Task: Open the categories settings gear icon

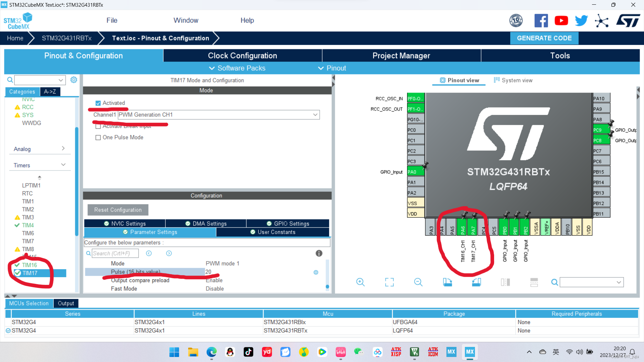Action: point(74,80)
